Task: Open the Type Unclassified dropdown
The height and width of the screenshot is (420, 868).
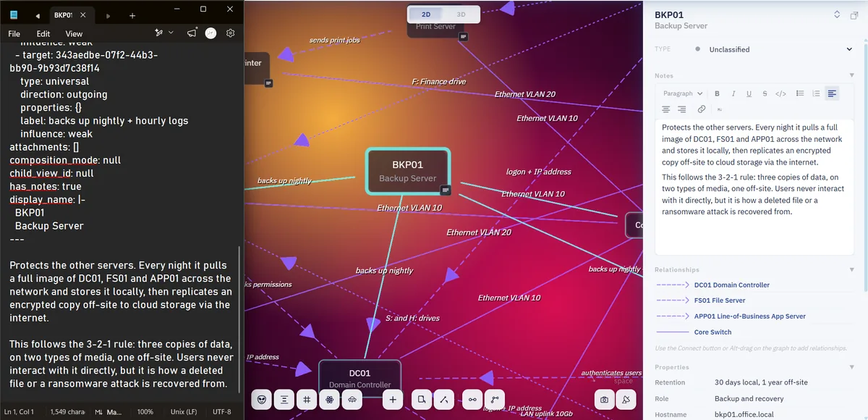Action: [773, 49]
